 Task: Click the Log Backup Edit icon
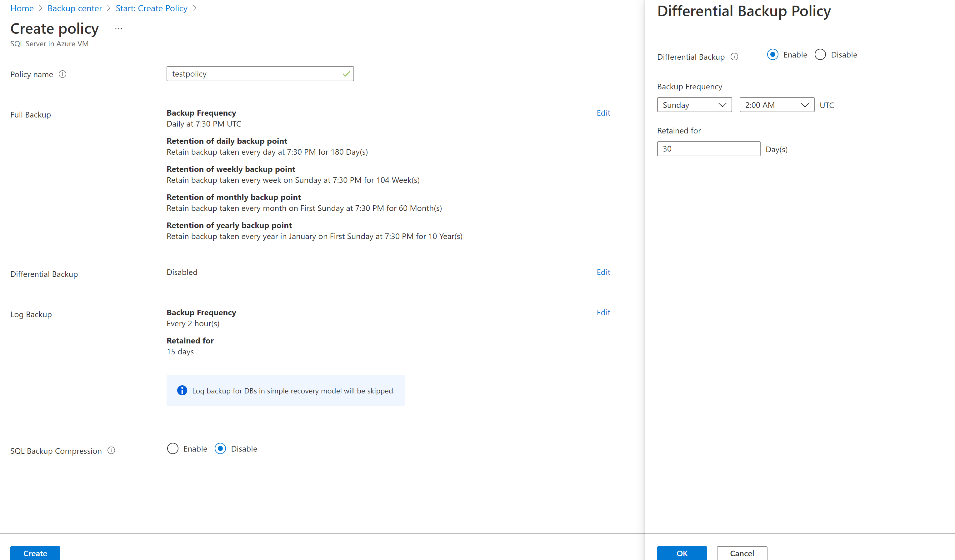click(603, 312)
